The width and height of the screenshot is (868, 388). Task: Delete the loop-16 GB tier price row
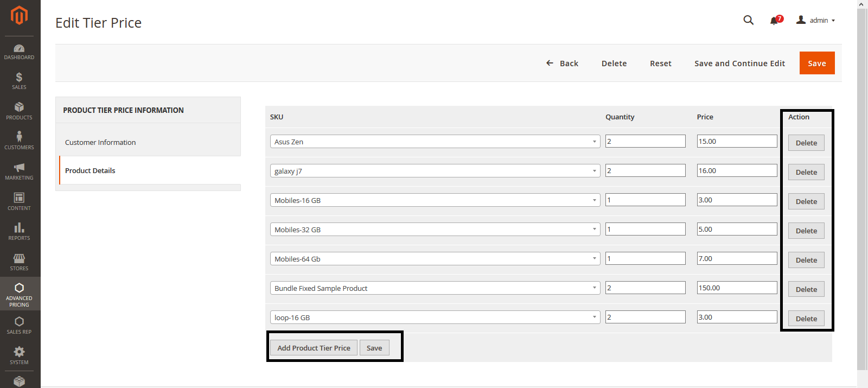pos(806,319)
